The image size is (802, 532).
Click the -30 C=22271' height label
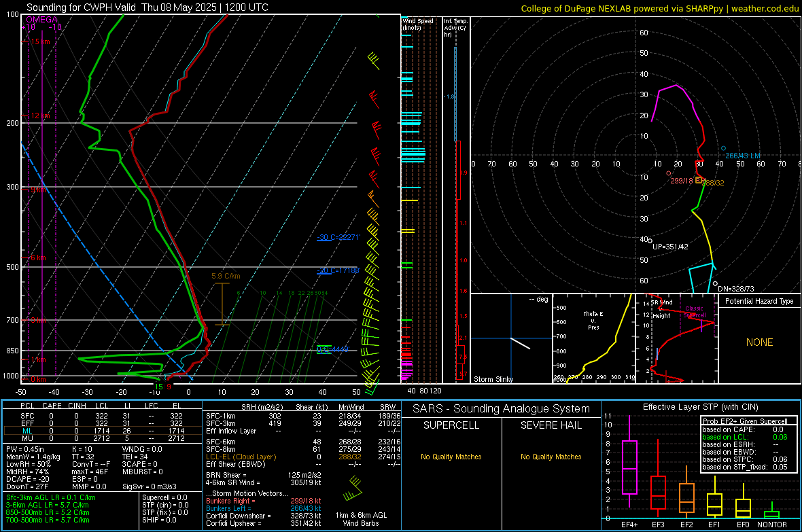(338, 237)
